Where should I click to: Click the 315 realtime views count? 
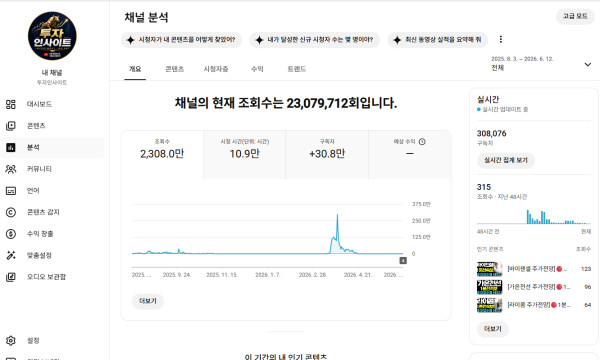click(x=484, y=187)
